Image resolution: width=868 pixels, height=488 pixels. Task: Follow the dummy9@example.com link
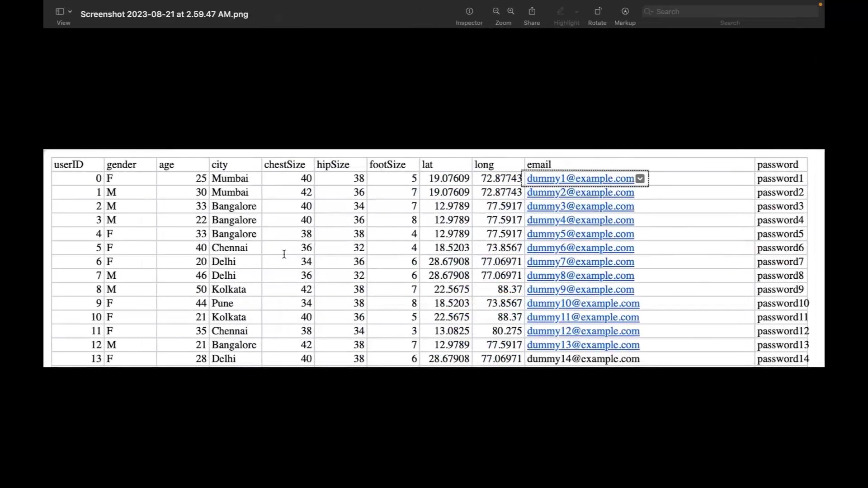[x=580, y=289]
